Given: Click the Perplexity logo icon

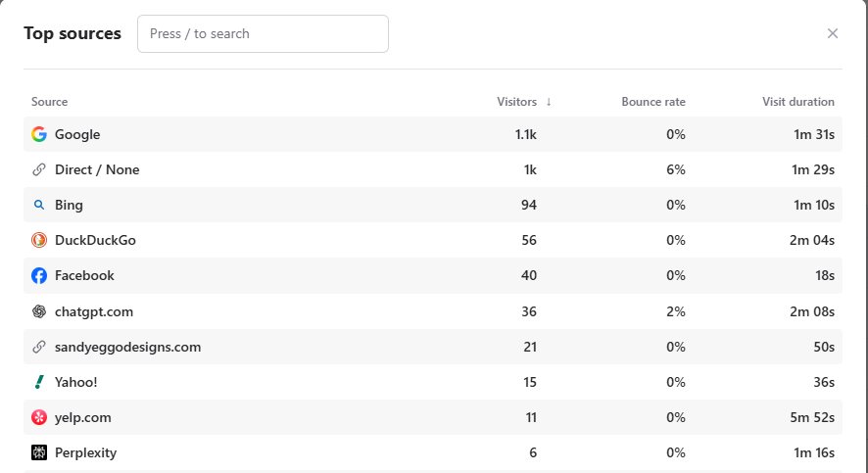Looking at the screenshot, I should coord(39,452).
